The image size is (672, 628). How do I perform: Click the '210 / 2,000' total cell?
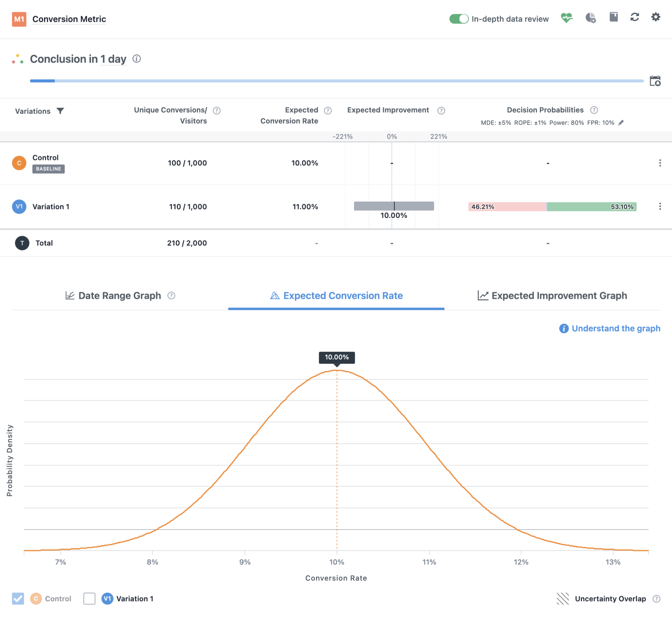[x=187, y=243]
